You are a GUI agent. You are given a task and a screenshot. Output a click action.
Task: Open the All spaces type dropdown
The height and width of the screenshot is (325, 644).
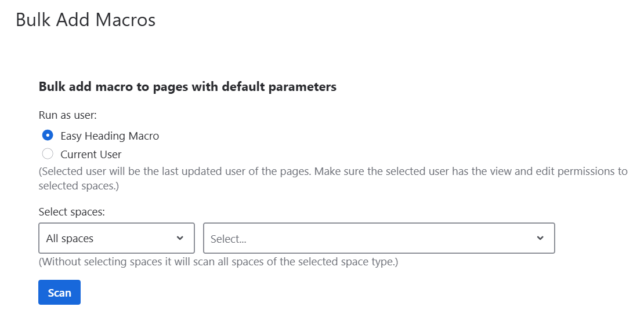[x=117, y=238]
